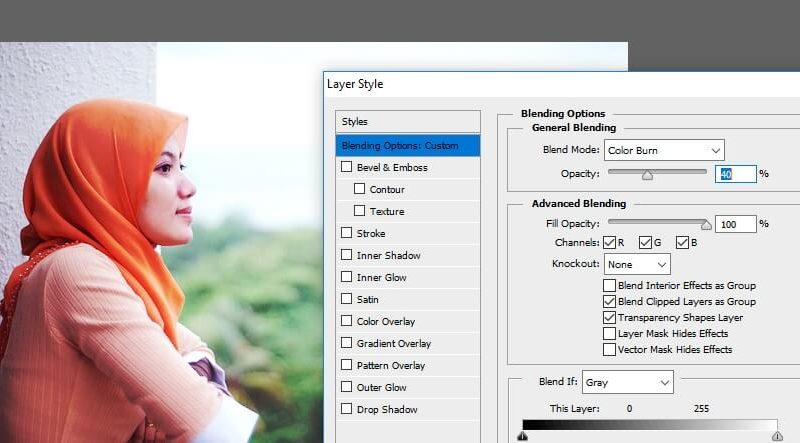800x443 pixels.
Task: Open the Drop Shadow settings label
Action: click(387, 409)
